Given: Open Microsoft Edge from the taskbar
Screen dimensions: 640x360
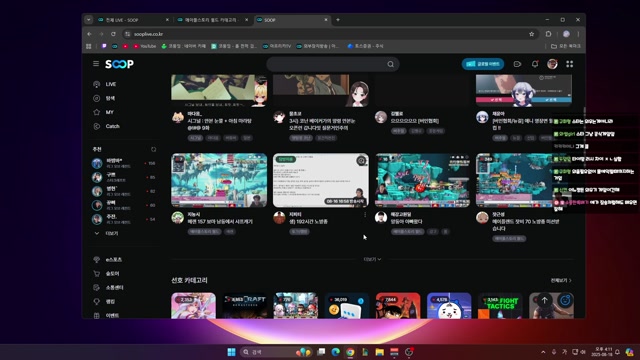Looking at the screenshot, I should click(336, 352).
